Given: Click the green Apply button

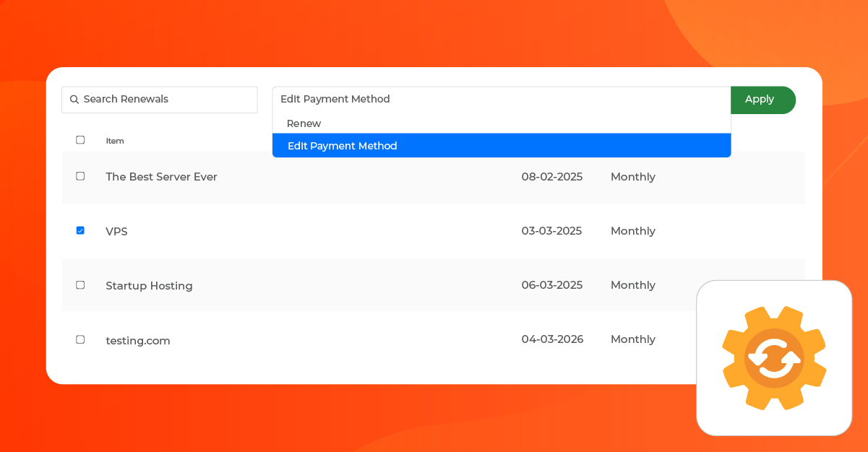Looking at the screenshot, I should pos(760,100).
